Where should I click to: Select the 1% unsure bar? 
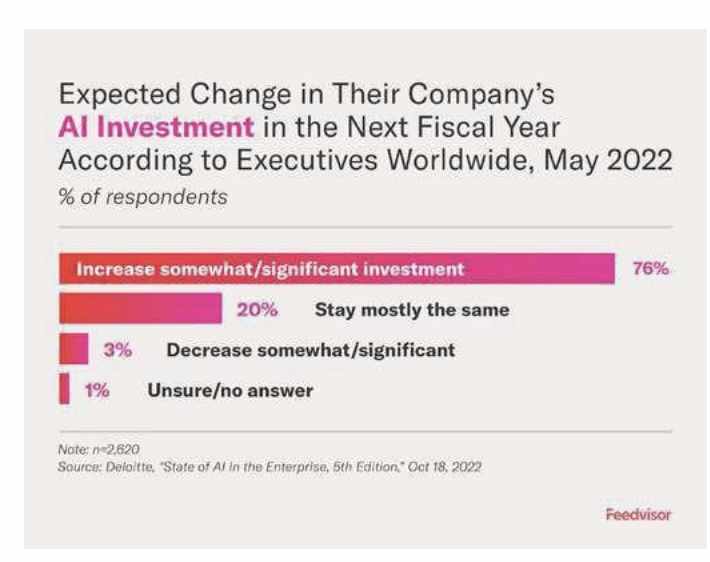point(65,389)
